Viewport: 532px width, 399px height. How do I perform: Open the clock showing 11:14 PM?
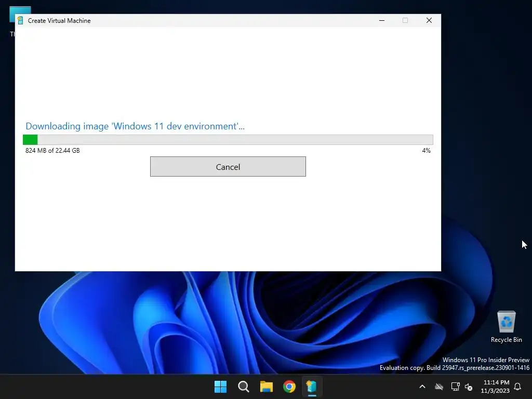(495, 387)
